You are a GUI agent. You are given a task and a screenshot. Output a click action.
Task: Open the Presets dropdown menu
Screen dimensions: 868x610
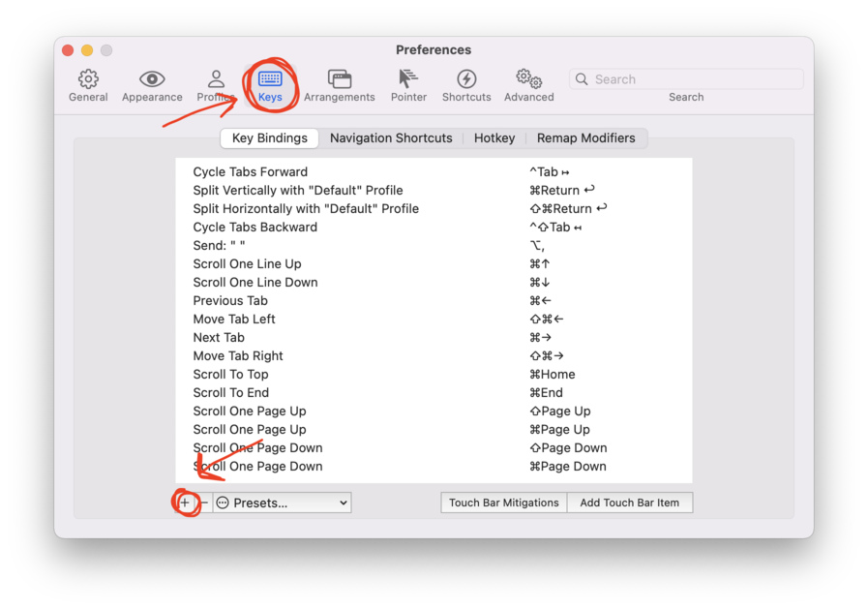pos(282,503)
